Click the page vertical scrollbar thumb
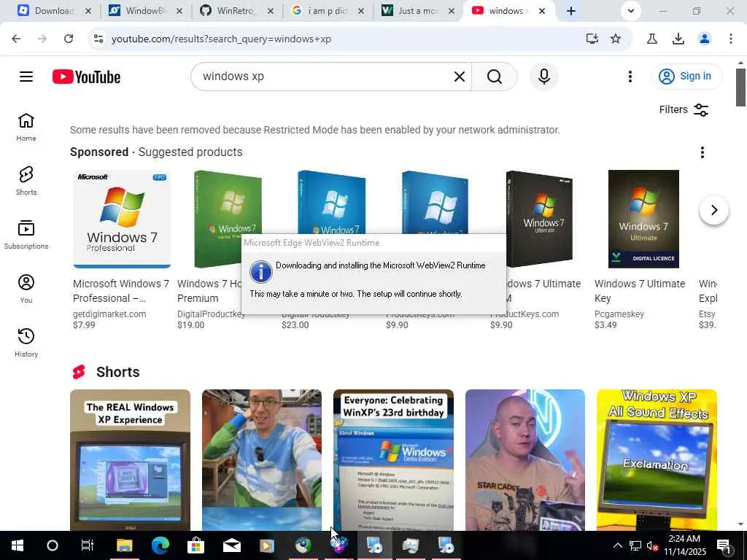 point(740,87)
